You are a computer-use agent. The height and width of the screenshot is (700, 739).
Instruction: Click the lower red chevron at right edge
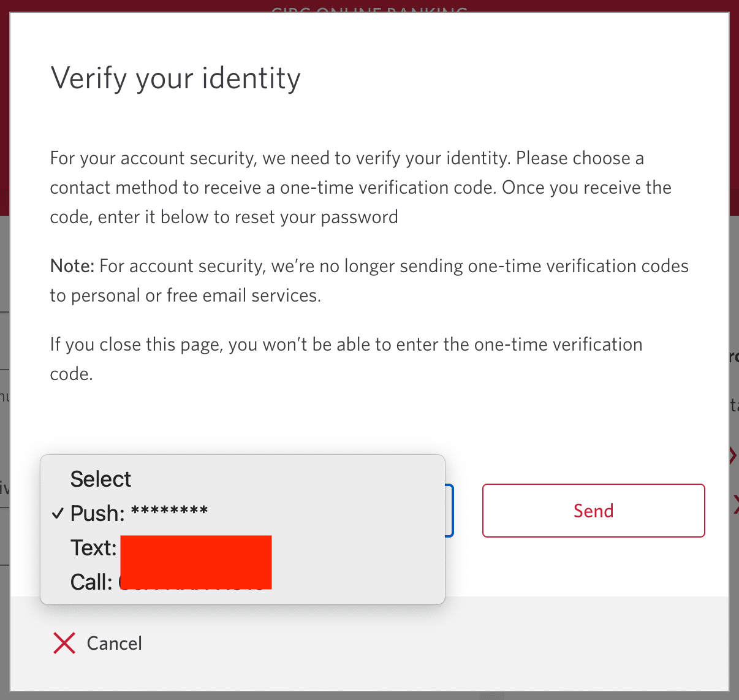click(x=735, y=505)
